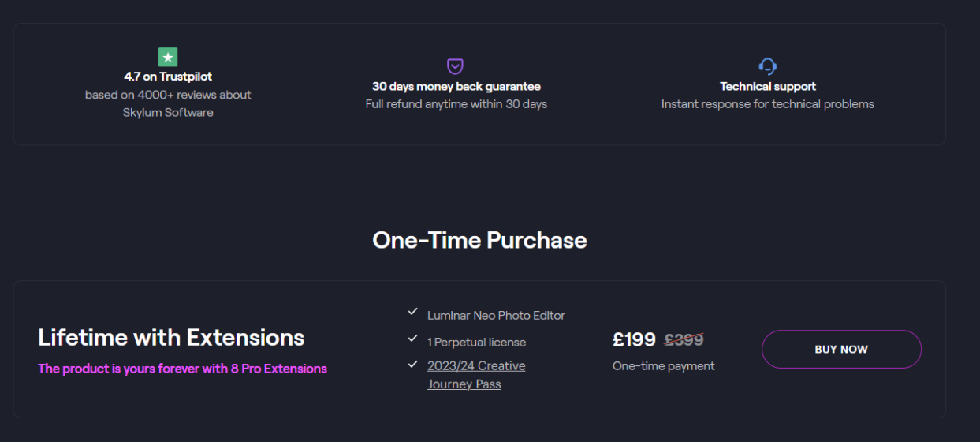Click the "Technical support" heading

pos(767,87)
